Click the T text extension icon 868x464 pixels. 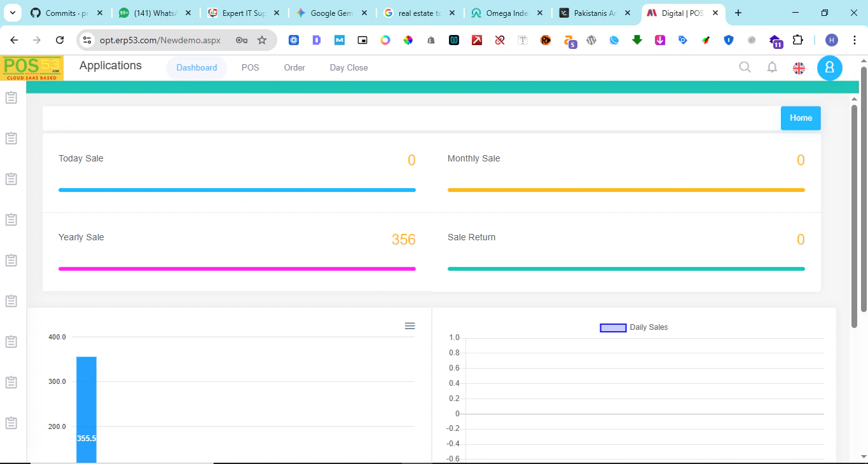(523, 40)
